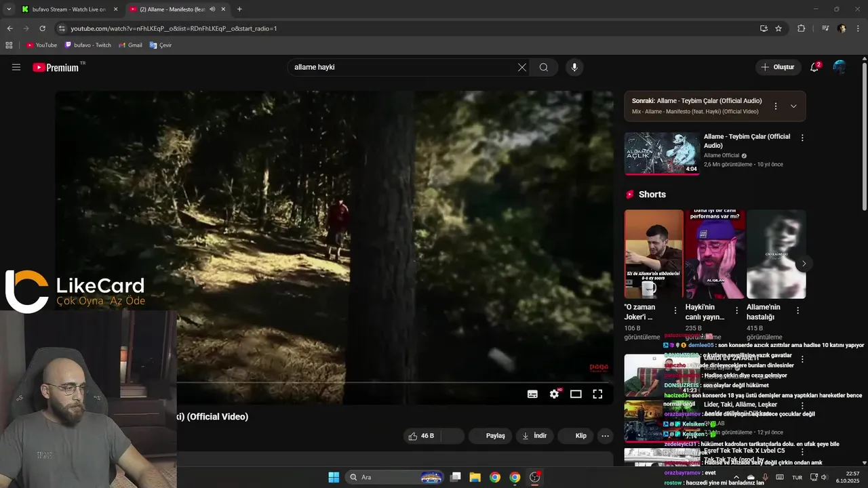Open more actions ellipsis under video
This screenshot has width=868, height=488.
(x=605, y=436)
